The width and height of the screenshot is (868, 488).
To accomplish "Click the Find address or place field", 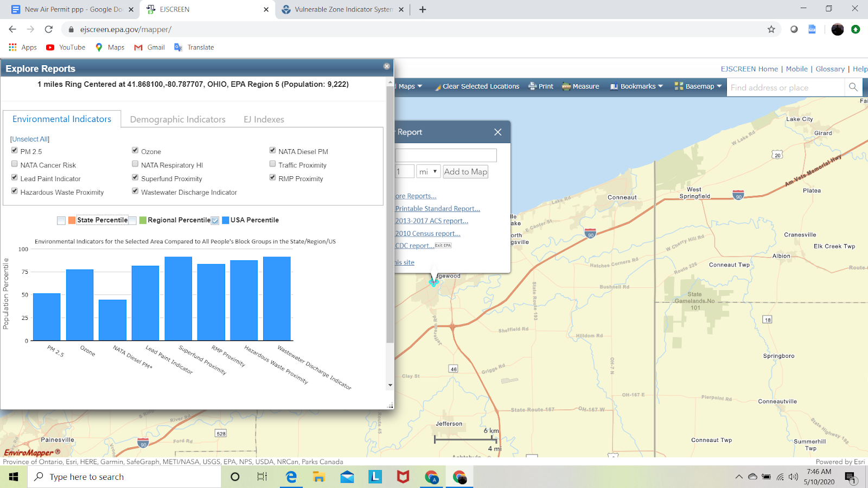I will coord(785,87).
